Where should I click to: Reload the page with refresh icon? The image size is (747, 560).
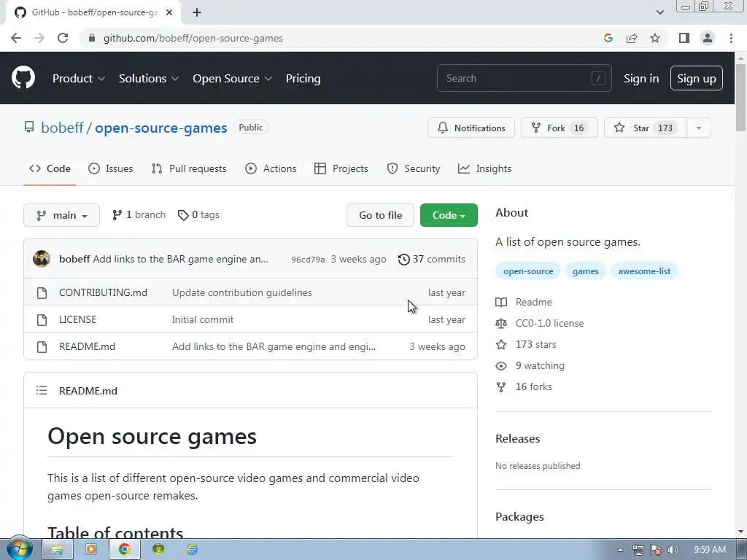[63, 38]
